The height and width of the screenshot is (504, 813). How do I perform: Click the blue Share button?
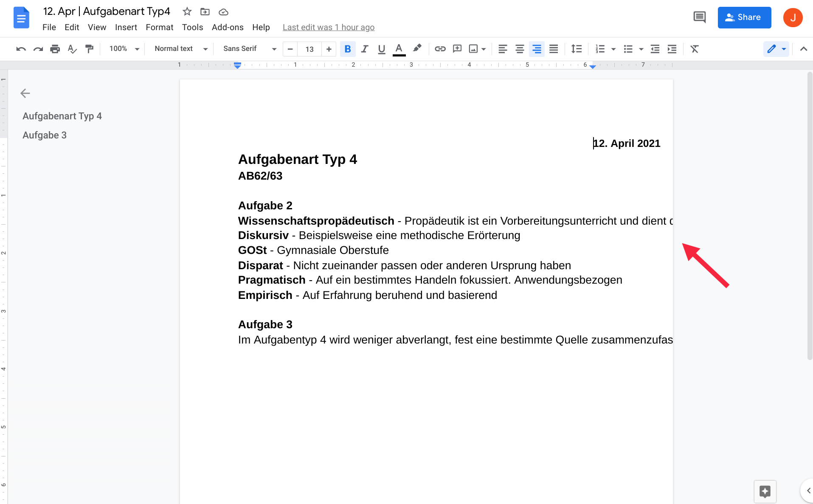click(x=744, y=17)
